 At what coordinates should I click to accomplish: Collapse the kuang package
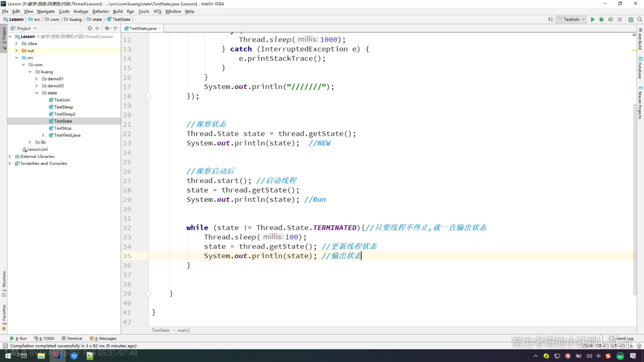click(30, 72)
